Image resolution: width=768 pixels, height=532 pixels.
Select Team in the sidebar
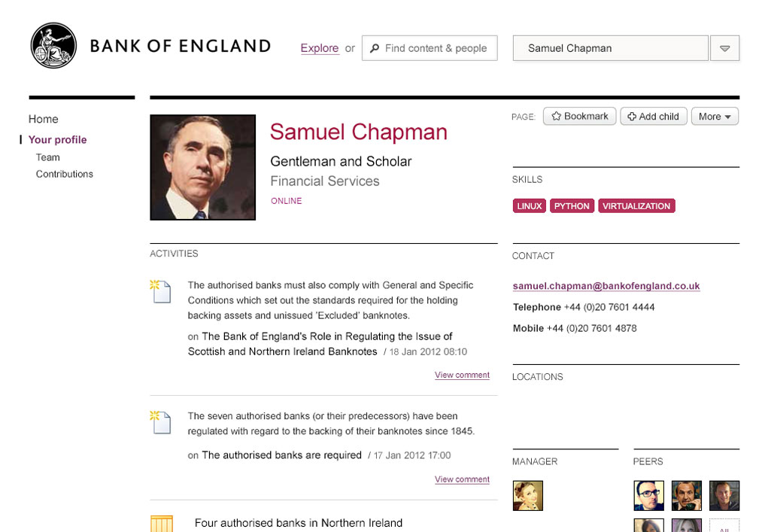click(47, 157)
